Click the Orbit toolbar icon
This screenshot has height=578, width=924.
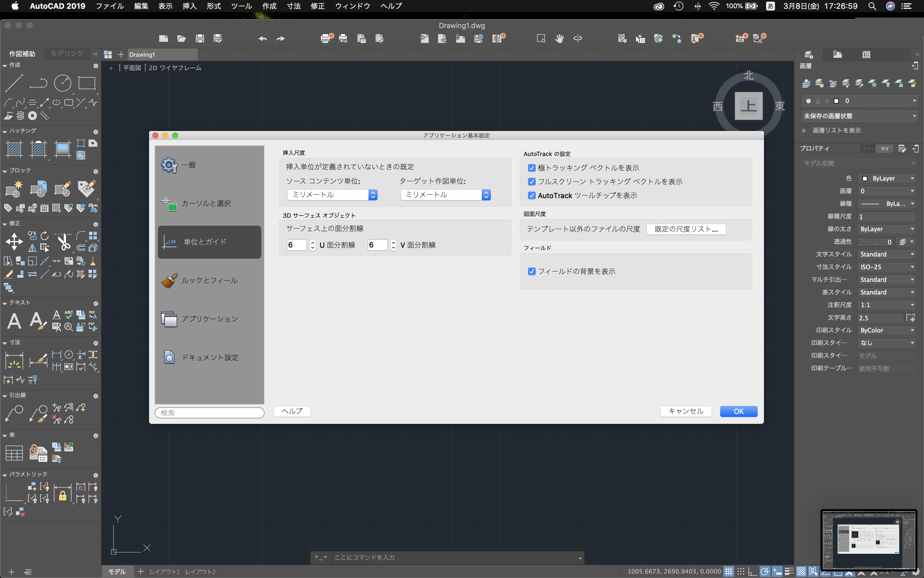tap(578, 38)
